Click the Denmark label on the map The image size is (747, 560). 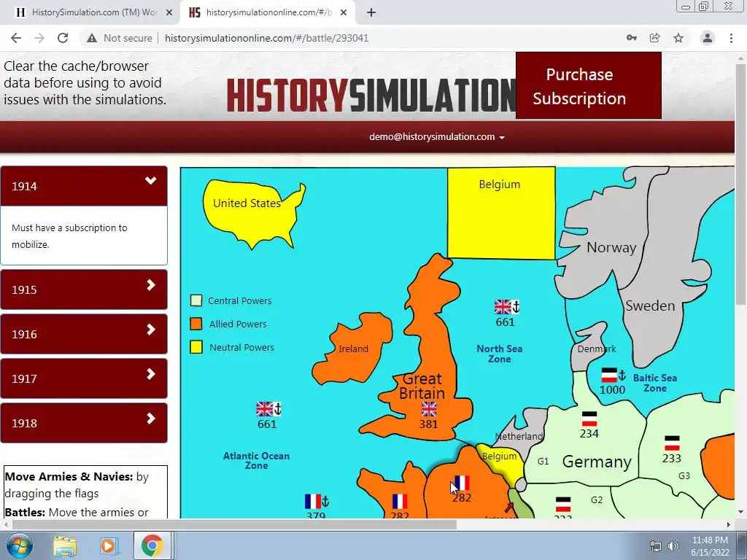click(597, 349)
